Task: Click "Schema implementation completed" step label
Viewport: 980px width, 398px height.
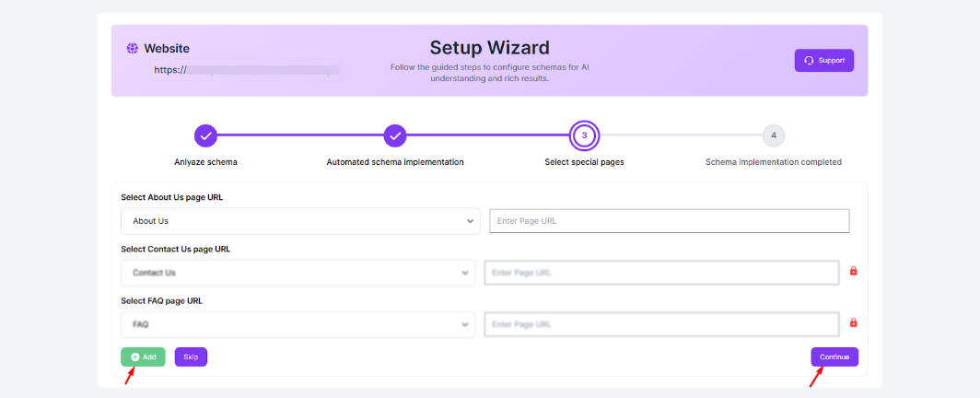Action: click(x=774, y=162)
